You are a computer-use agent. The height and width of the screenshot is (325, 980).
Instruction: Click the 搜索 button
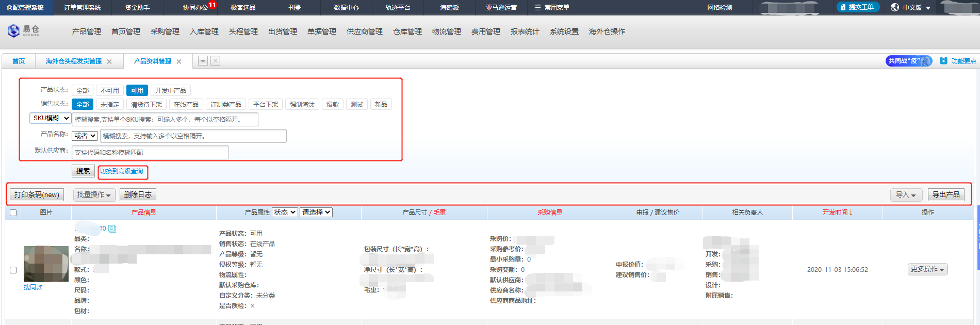[83, 171]
